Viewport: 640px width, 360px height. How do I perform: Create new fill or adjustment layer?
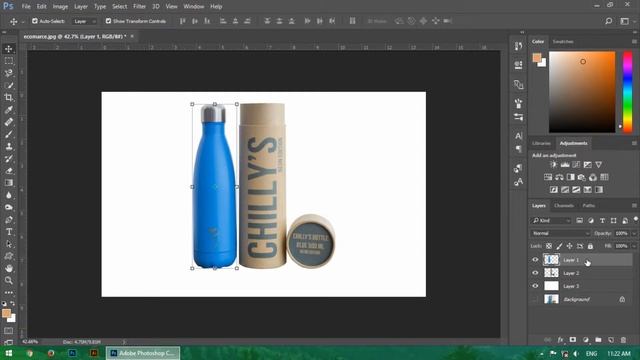(x=586, y=340)
